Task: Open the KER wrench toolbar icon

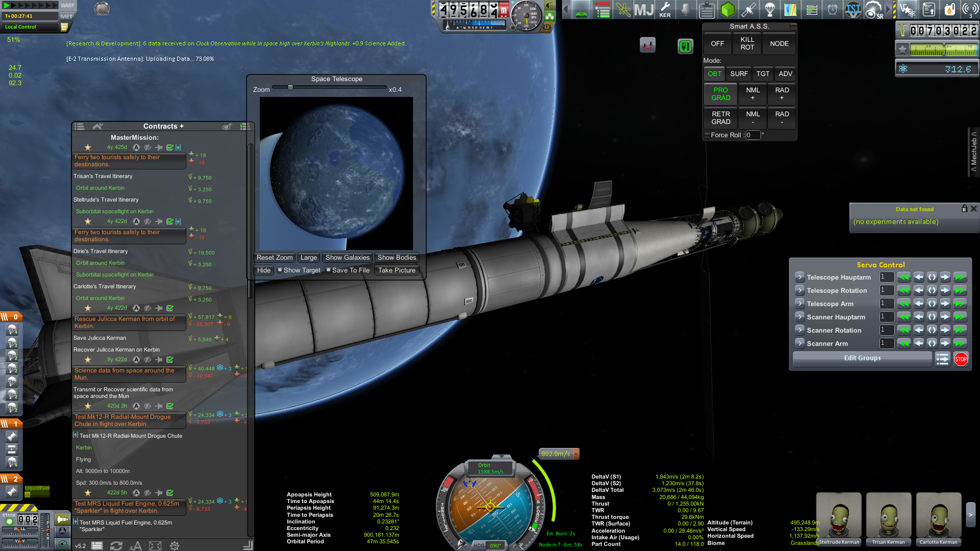Action: tap(665, 10)
